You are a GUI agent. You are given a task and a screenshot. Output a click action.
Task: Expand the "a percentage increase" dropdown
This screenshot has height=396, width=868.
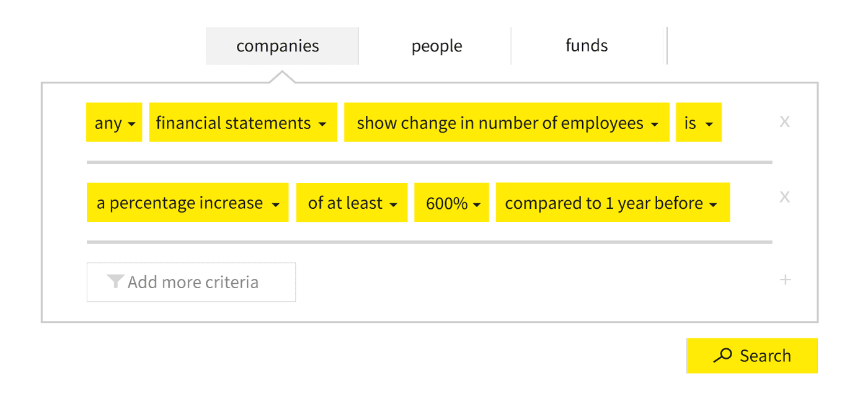[x=187, y=202]
